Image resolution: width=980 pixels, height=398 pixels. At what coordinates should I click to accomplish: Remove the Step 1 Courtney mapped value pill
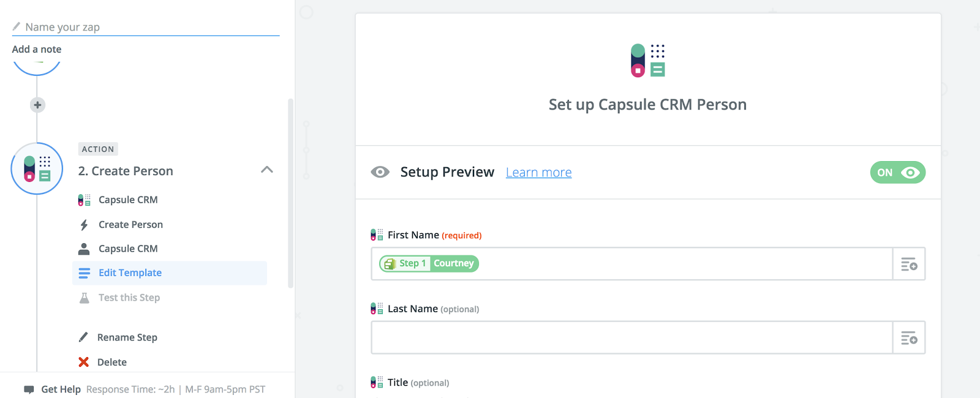[428, 263]
